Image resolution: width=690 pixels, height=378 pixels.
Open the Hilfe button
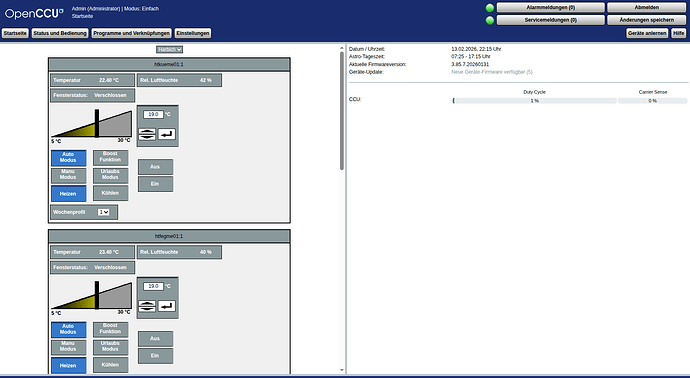click(679, 33)
